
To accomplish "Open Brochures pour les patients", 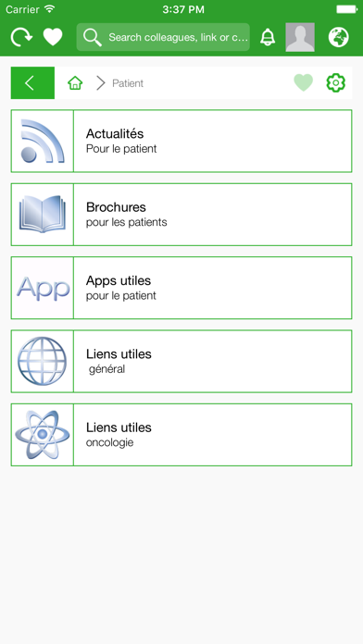I will click(x=181, y=215).
